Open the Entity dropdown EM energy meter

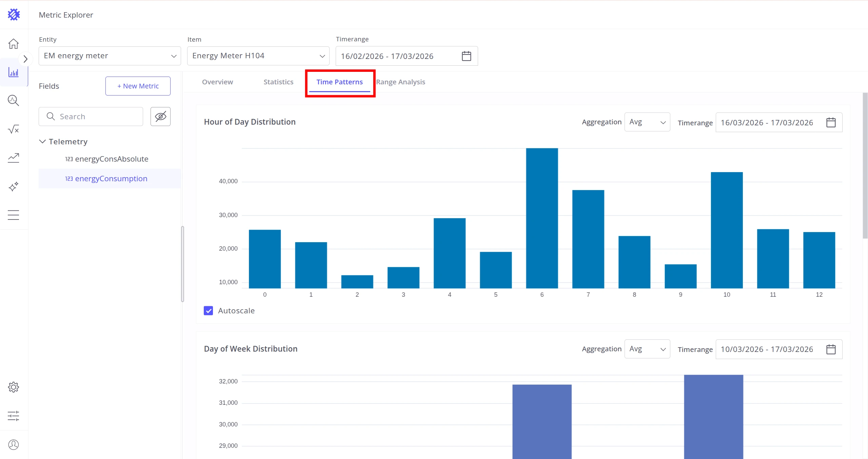point(110,56)
